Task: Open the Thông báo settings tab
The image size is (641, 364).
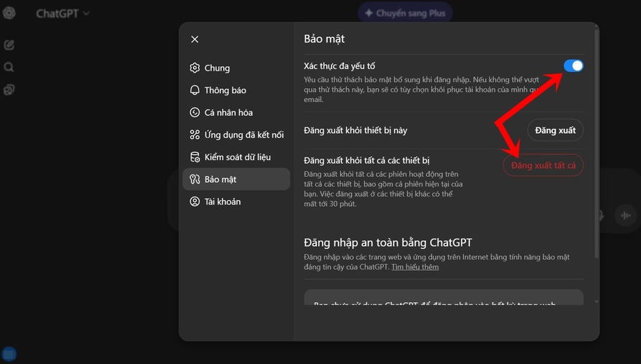Action: (x=236, y=90)
